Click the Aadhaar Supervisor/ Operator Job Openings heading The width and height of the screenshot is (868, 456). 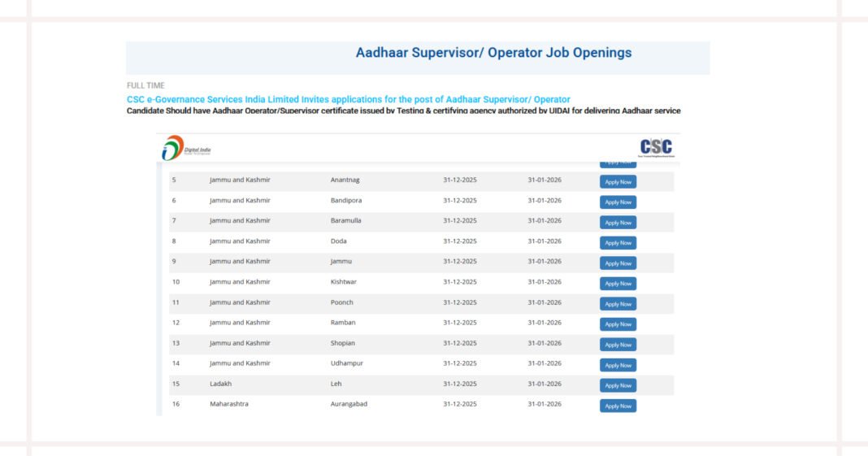[493, 53]
